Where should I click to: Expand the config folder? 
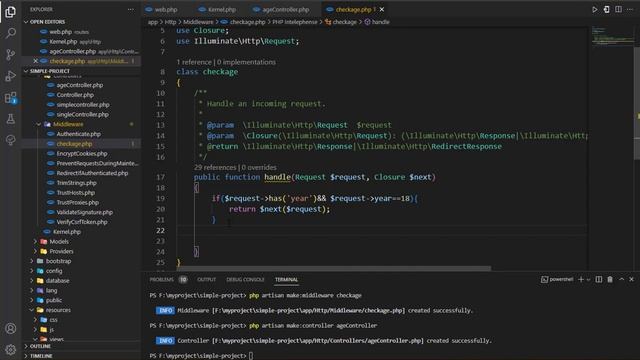[x=54, y=271]
